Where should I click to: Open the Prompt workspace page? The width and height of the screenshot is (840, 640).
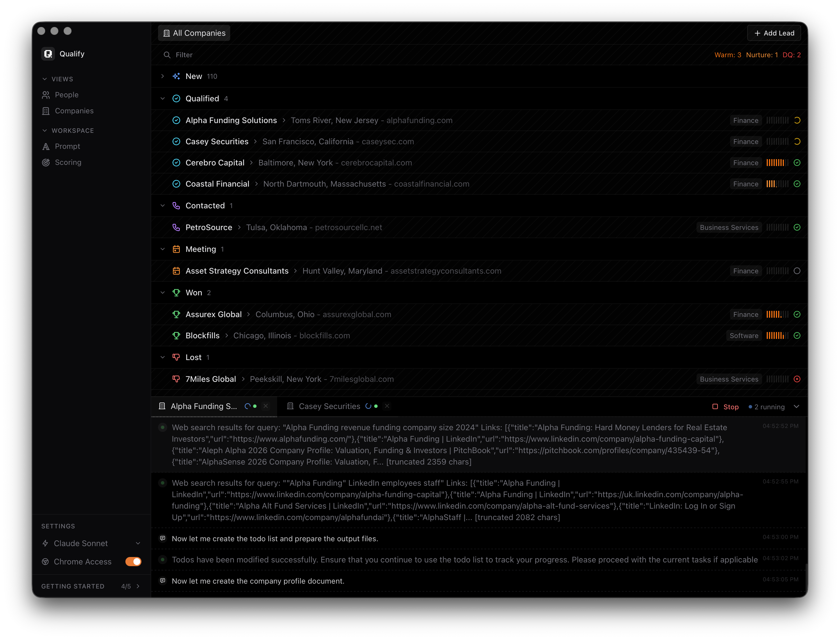click(x=61, y=146)
